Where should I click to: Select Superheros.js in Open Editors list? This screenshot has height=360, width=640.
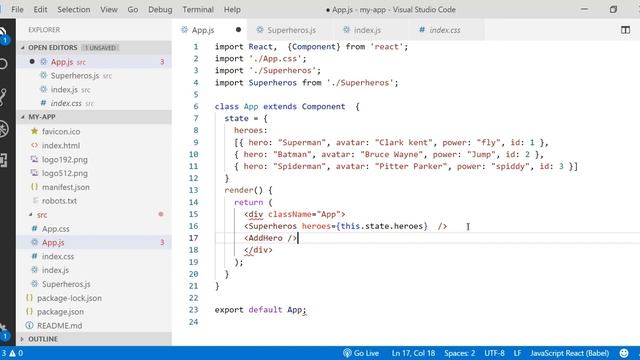94,76
